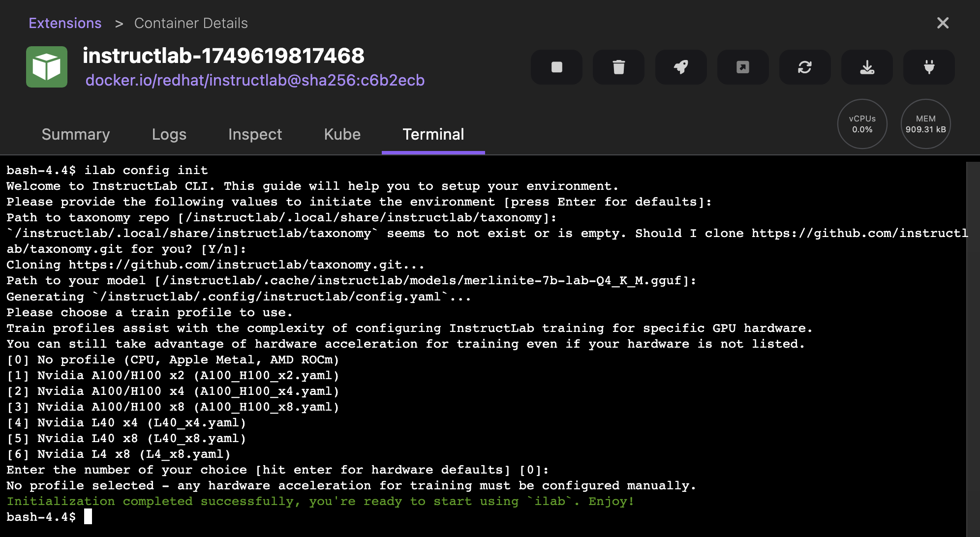Click the green container cube icon

[47, 67]
